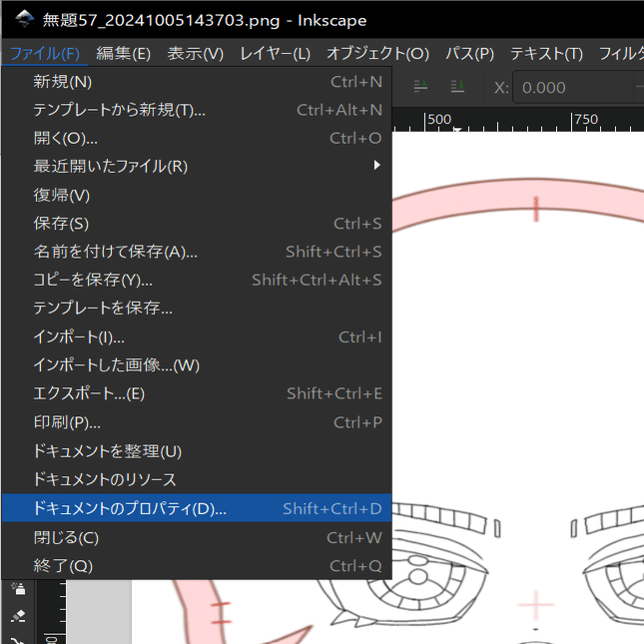The width and height of the screenshot is (644, 644).
Task: Open the パス(P) menu
Action: pos(470,53)
